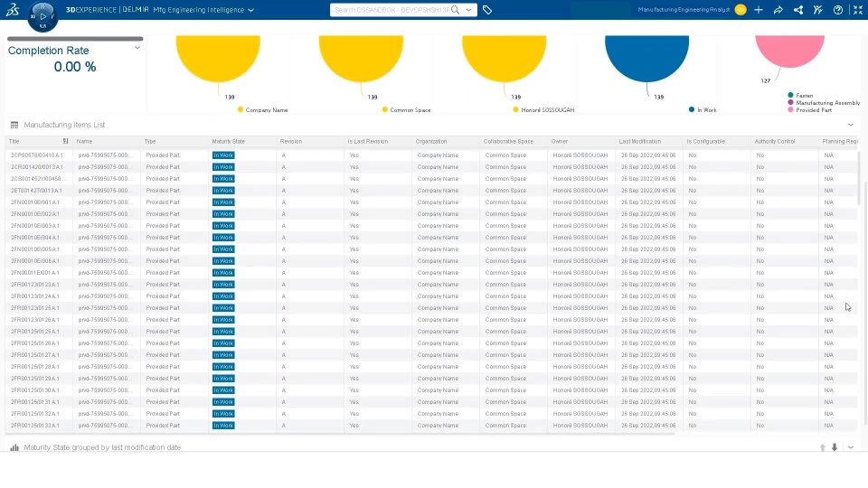Click the search input field
The width and height of the screenshot is (868, 488).
point(391,10)
